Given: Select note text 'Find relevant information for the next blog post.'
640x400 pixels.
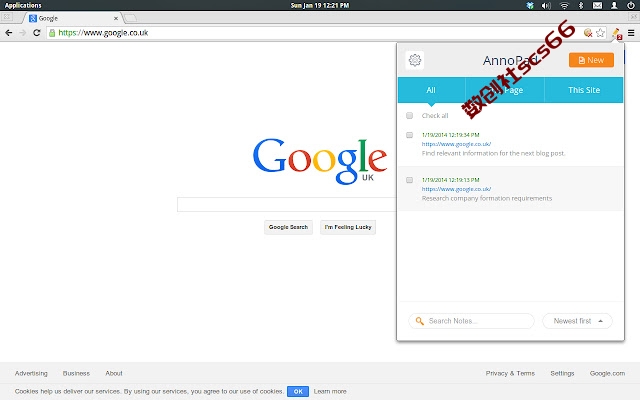Looking at the screenshot, I should pyautogui.click(x=493, y=153).
